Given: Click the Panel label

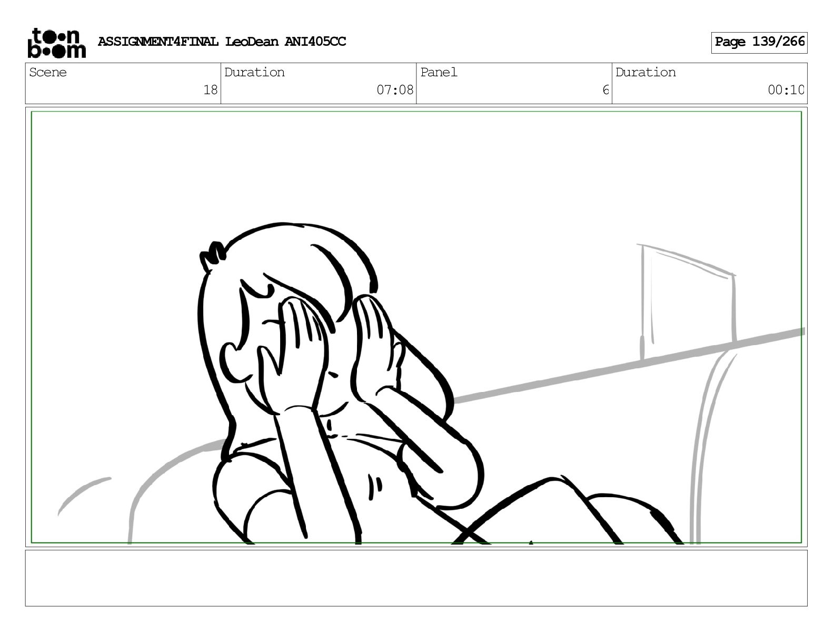Looking at the screenshot, I should click(x=439, y=73).
